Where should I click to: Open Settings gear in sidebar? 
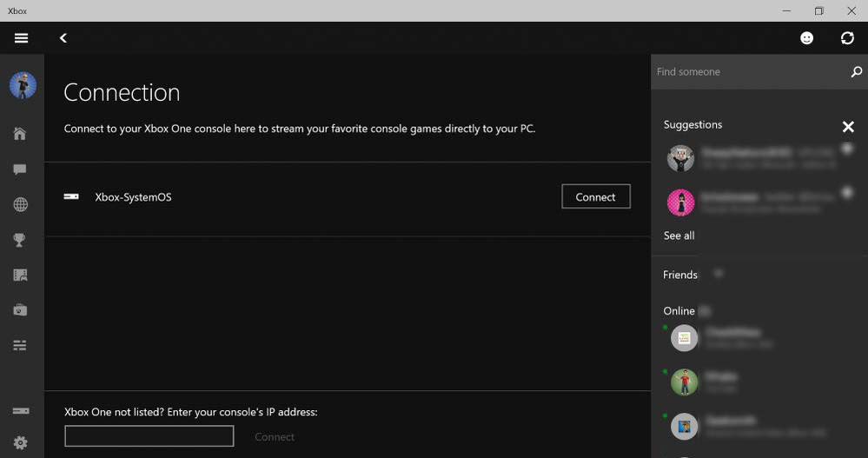coord(21,442)
